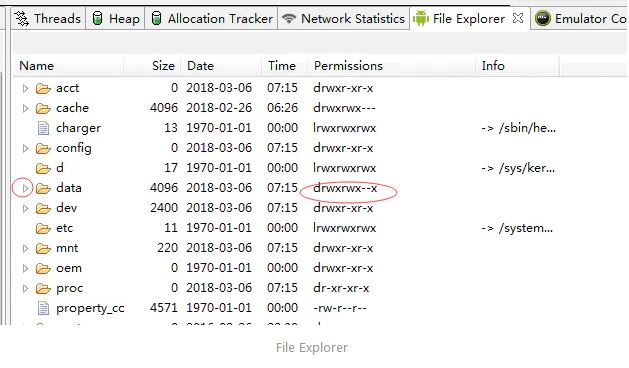The height and width of the screenshot is (368, 629).
Task: Select the charger file icon
Action: coord(43,128)
